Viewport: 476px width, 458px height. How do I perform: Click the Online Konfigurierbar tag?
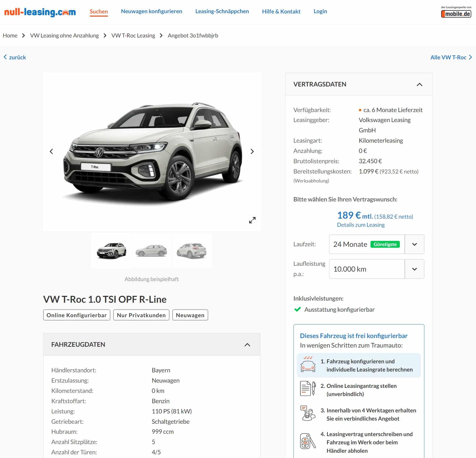(x=76, y=315)
